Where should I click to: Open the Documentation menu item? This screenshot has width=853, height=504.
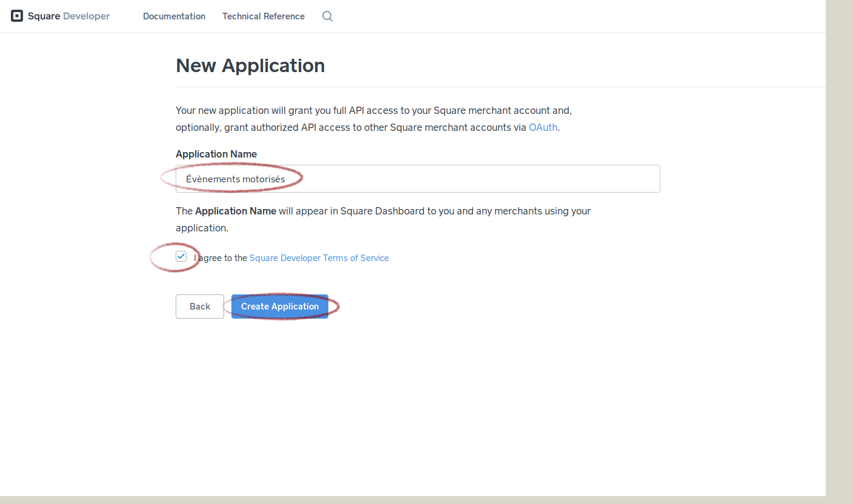pyautogui.click(x=174, y=16)
